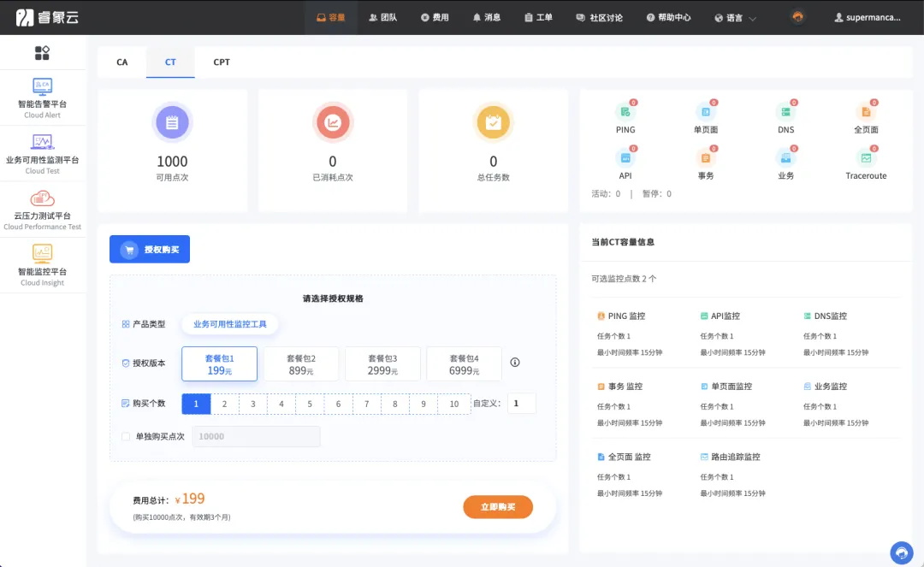
Task: Select package 套餐包1 199元
Action: pos(219,363)
